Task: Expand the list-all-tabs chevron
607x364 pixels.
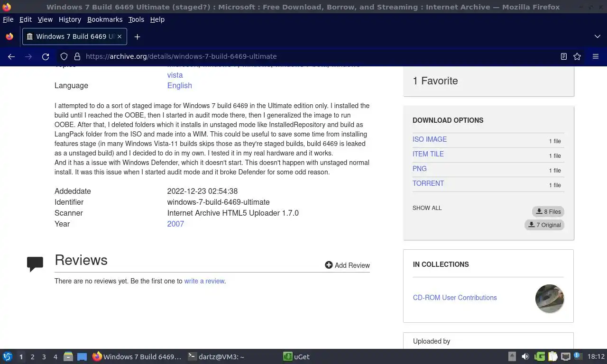Action: [x=597, y=36]
